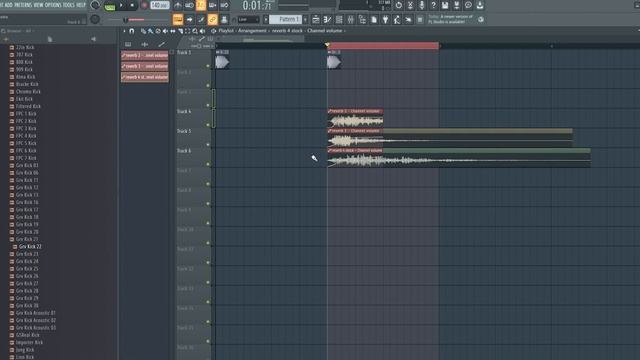Screen dimensions: 640x360
Task: Select the playlist Slip tool
Action: coord(173,31)
